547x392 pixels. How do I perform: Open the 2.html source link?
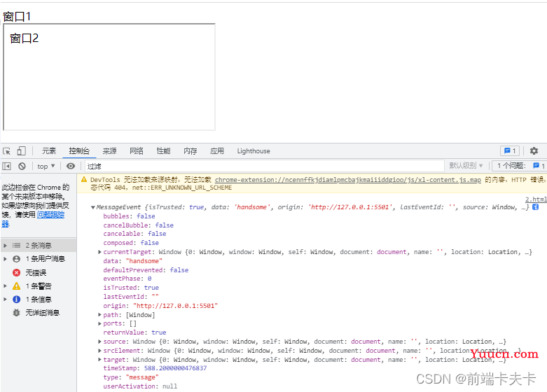(536, 199)
